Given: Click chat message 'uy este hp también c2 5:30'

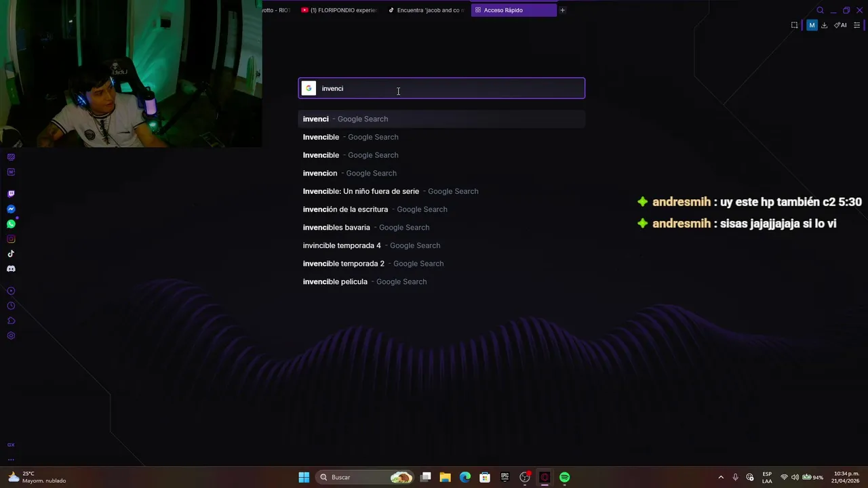Looking at the screenshot, I should (x=791, y=202).
